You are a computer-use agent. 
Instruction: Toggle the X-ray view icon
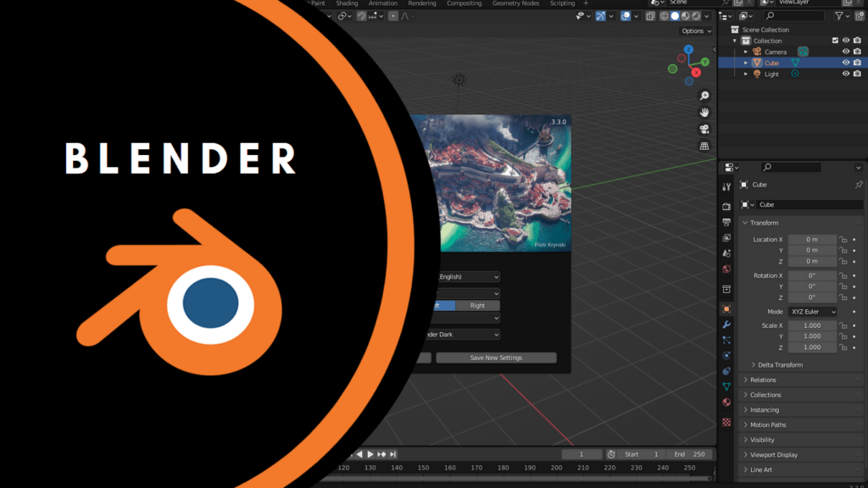click(650, 15)
